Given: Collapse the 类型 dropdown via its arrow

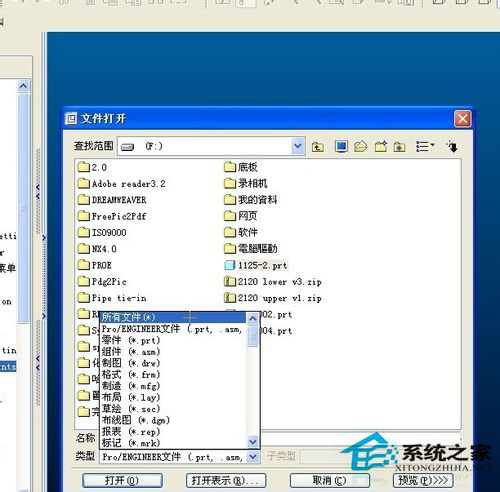Looking at the screenshot, I should pos(253,456).
